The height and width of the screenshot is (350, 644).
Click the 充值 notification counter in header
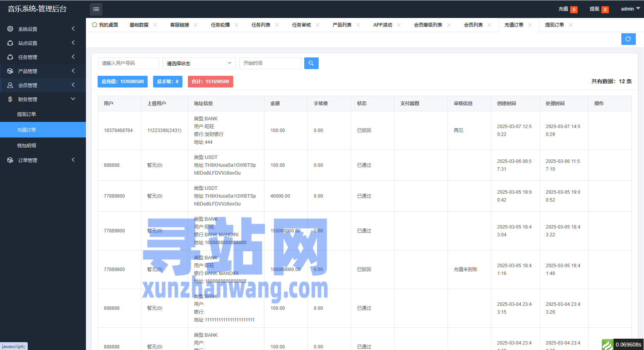[x=574, y=9]
